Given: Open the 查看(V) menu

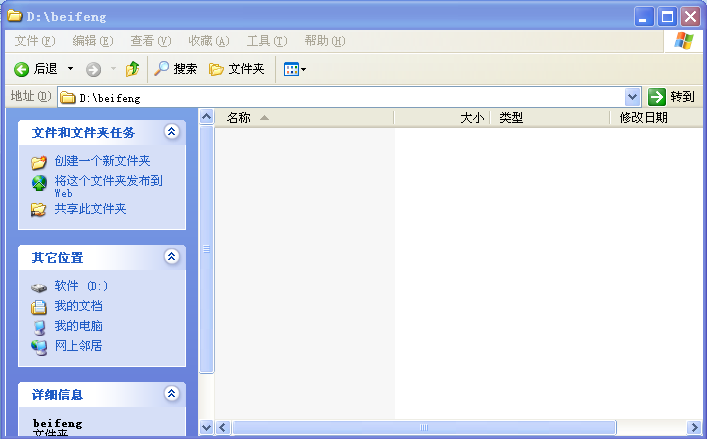Looking at the screenshot, I should click(151, 41).
